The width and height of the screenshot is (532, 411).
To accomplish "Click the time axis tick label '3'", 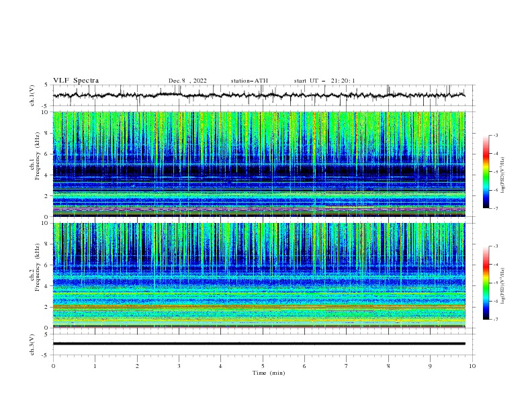I will coord(179,366).
